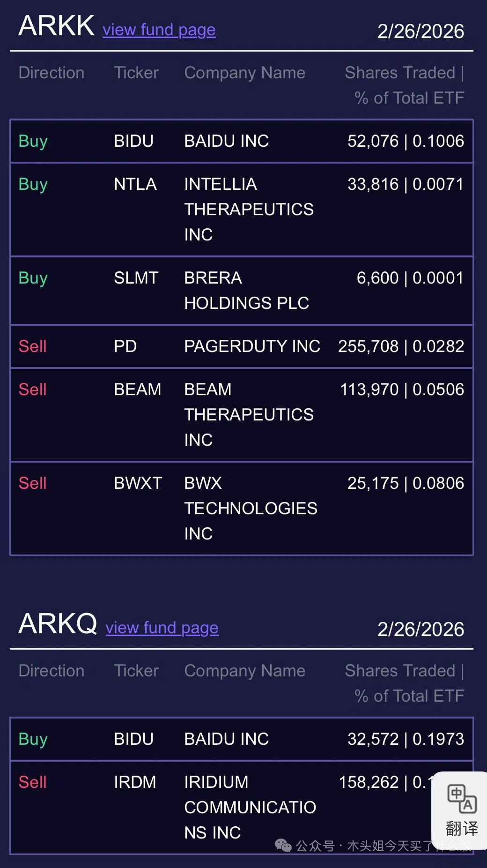Select the NTLA Intellia Therapeutics row

[x=241, y=209]
